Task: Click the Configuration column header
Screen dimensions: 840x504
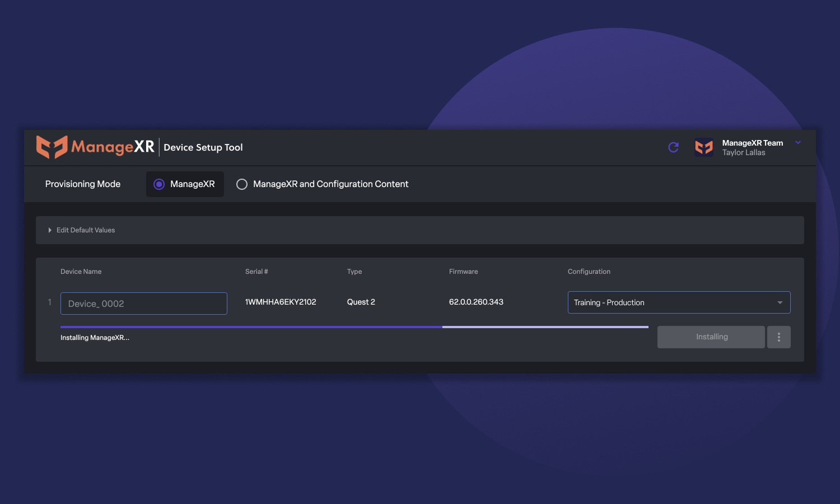Action: [x=589, y=272]
